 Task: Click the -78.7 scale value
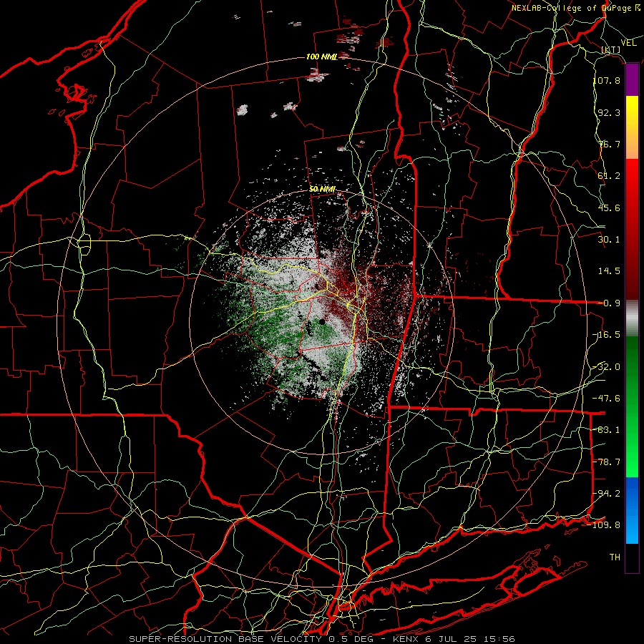coord(607,462)
